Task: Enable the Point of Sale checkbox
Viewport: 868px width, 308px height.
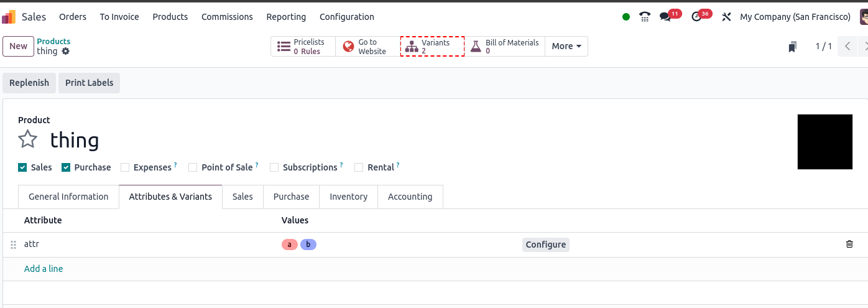Action: click(x=193, y=167)
